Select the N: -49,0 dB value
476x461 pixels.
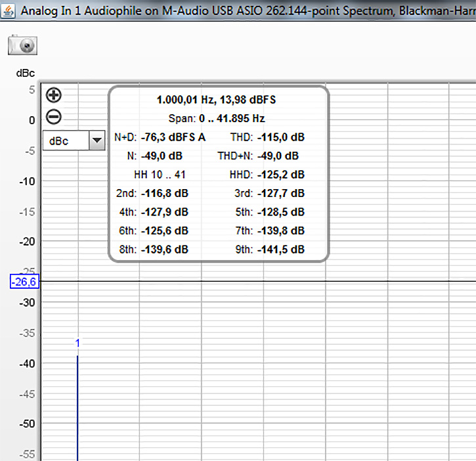(162, 156)
